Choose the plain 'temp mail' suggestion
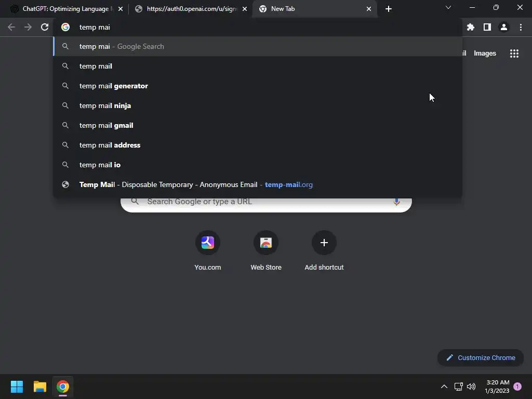 (258, 66)
